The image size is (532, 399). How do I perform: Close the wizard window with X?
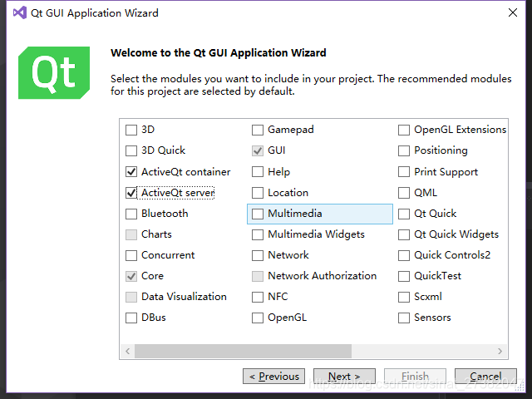513,12
